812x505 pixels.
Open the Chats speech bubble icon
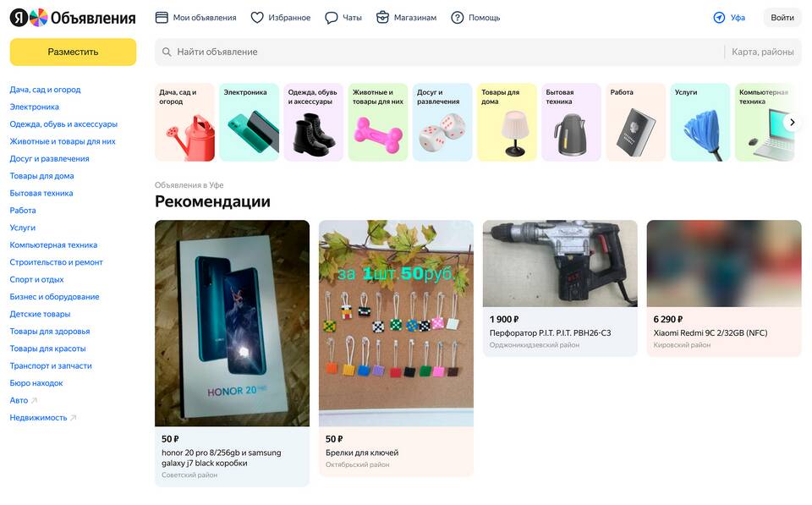[331, 18]
